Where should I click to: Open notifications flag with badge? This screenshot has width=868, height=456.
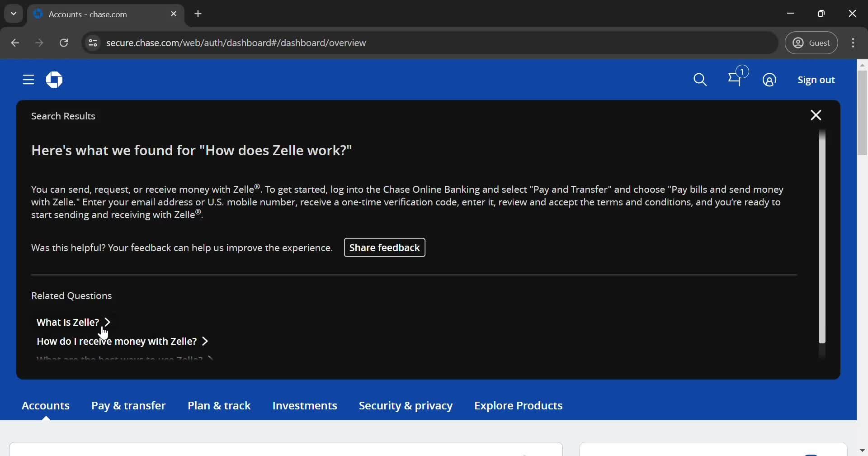pyautogui.click(x=736, y=79)
